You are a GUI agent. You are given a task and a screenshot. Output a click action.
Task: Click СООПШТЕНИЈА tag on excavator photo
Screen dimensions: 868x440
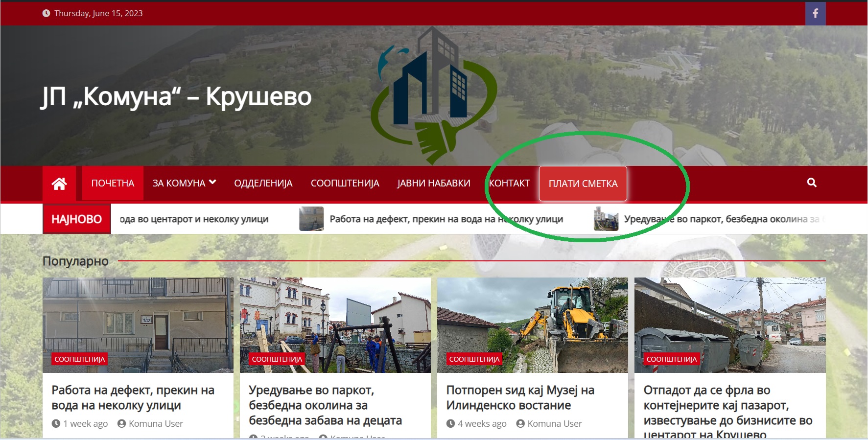click(474, 359)
